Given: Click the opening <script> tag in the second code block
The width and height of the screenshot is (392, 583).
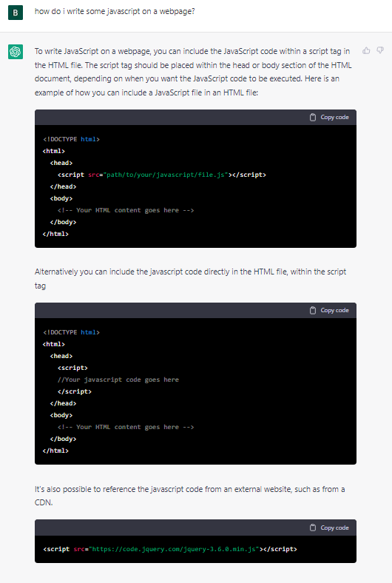Looking at the screenshot, I should pyautogui.click(x=72, y=368).
